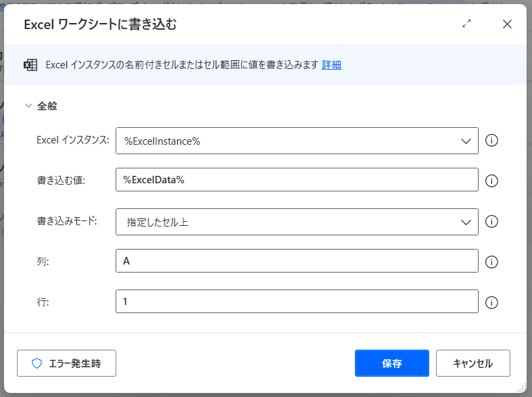Open the 書き込みモード dropdown
Viewport: 532px width, 397px height.
click(297, 222)
